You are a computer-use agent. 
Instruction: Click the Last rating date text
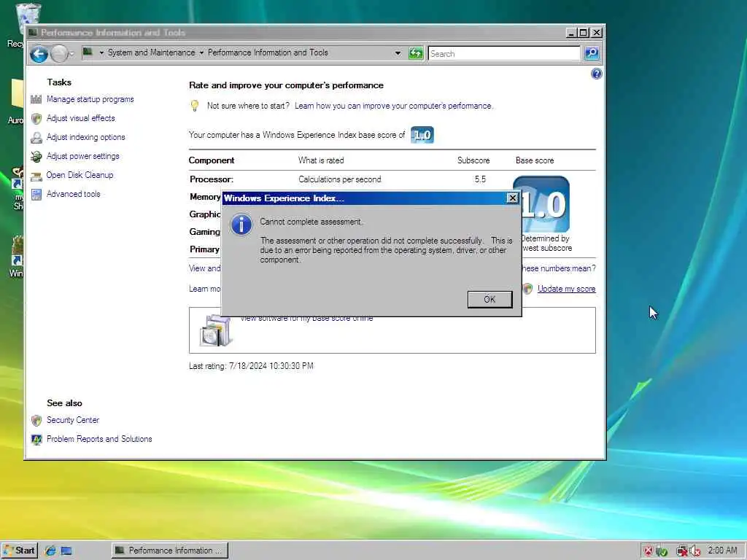251,366
